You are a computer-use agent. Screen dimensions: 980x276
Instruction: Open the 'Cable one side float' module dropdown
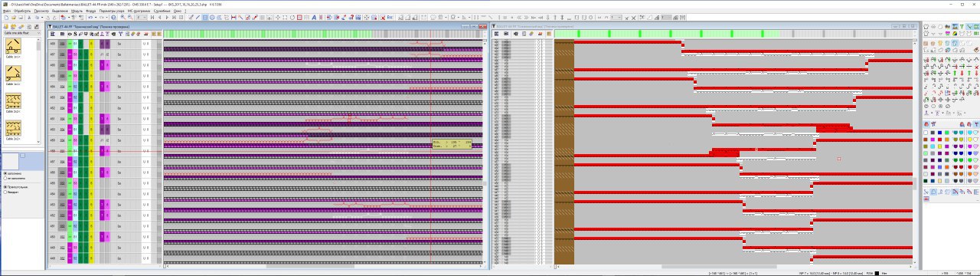pos(22,33)
